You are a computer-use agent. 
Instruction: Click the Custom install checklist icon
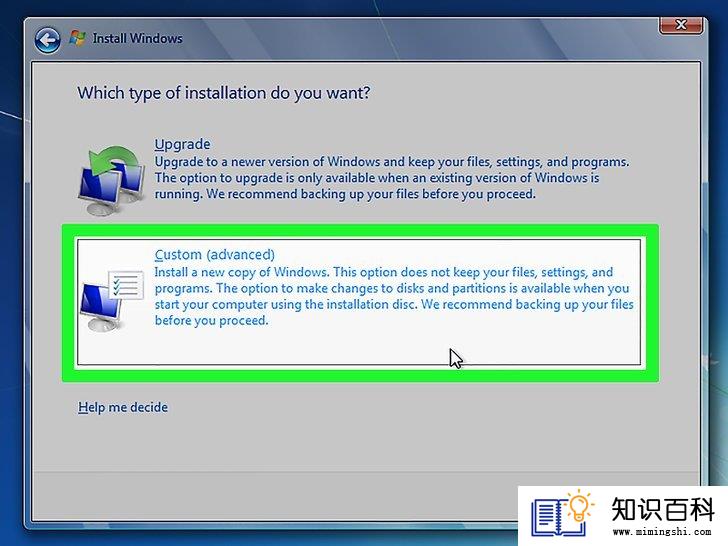tap(111, 301)
